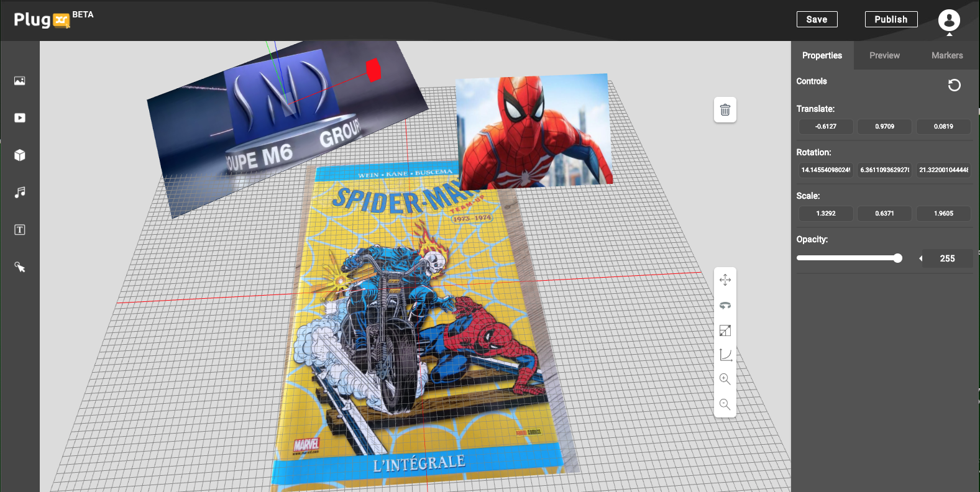The image size is (980, 492).
Task: Switch to the Markers tab
Action: (947, 55)
